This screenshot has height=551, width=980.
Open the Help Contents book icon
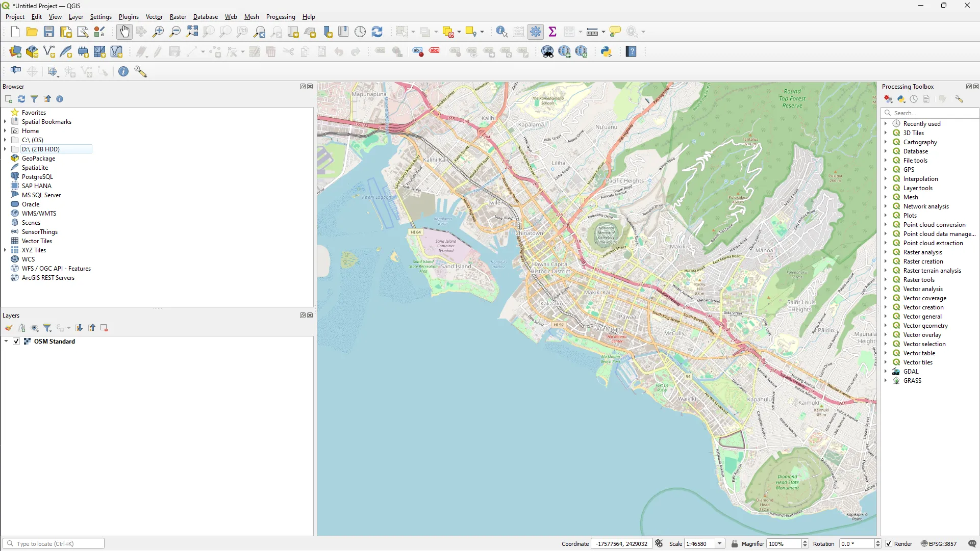pos(632,51)
